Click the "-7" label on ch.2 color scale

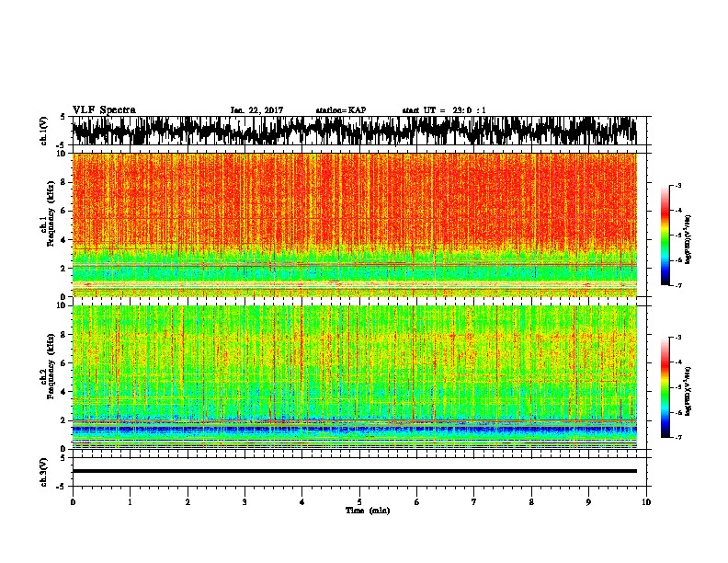(677, 438)
